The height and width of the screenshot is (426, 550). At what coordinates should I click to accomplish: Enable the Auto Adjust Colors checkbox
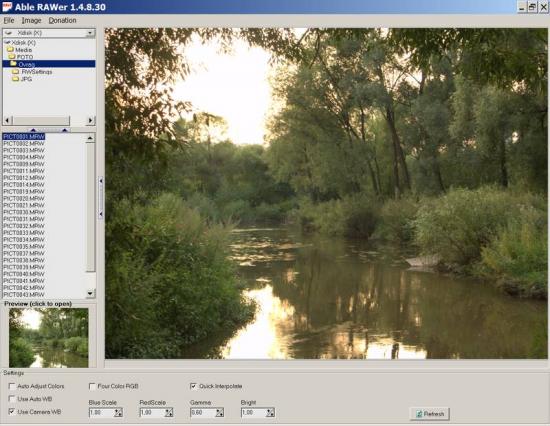tap(12, 386)
